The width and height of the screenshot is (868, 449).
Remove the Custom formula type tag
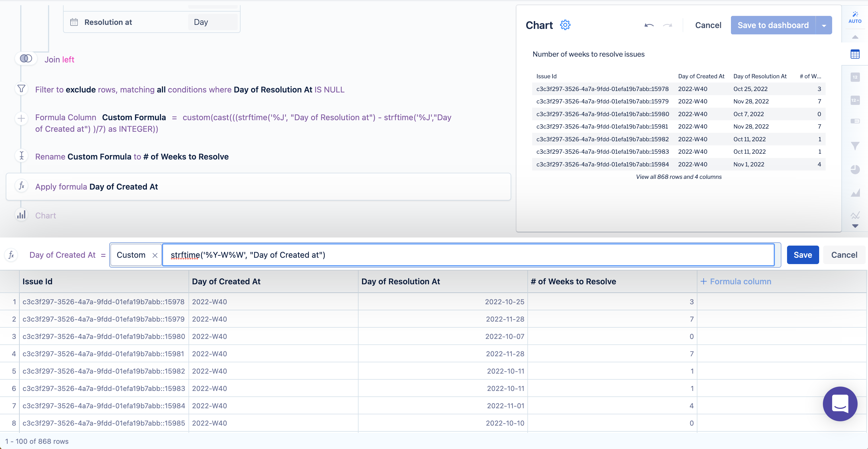(155, 255)
